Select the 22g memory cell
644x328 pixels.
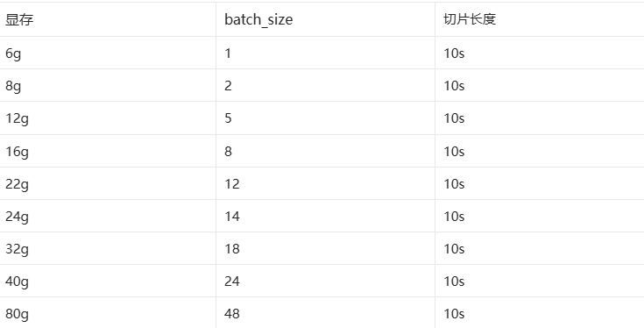click(x=17, y=184)
